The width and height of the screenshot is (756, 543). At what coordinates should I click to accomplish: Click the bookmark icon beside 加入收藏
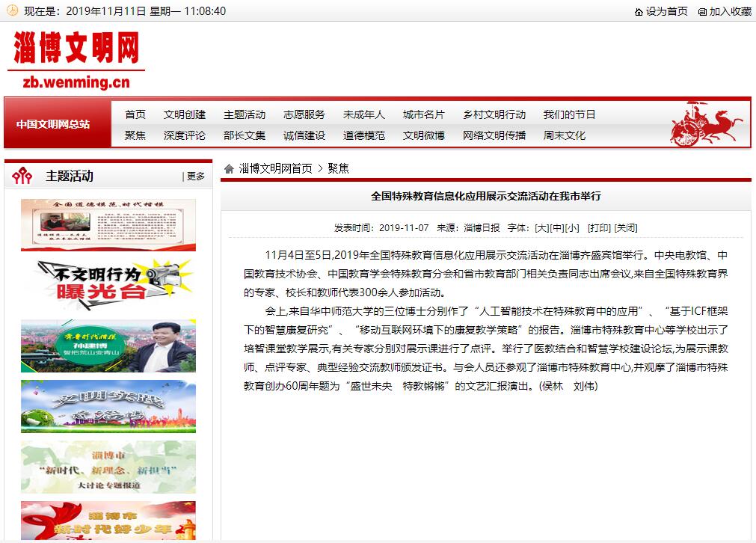click(x=701, y=10)
